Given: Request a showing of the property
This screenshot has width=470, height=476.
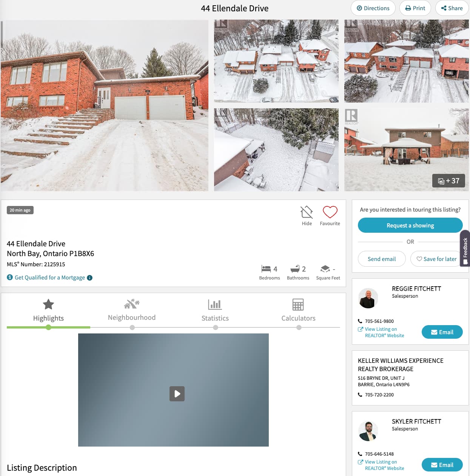Looking at the screenshot, I should 410,226.
